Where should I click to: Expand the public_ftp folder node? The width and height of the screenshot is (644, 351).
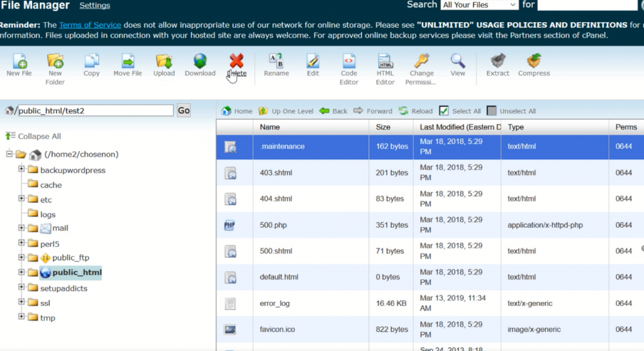coord(21,257)
